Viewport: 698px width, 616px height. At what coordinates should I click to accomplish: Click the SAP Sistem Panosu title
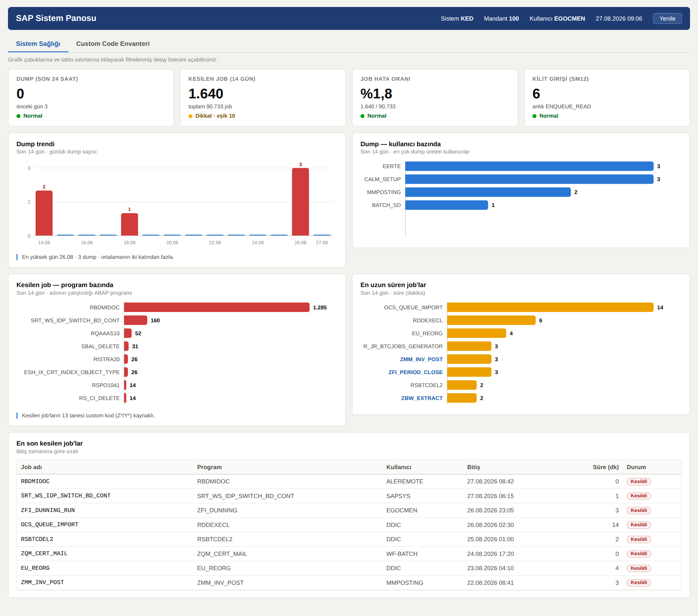pos(56,18)
